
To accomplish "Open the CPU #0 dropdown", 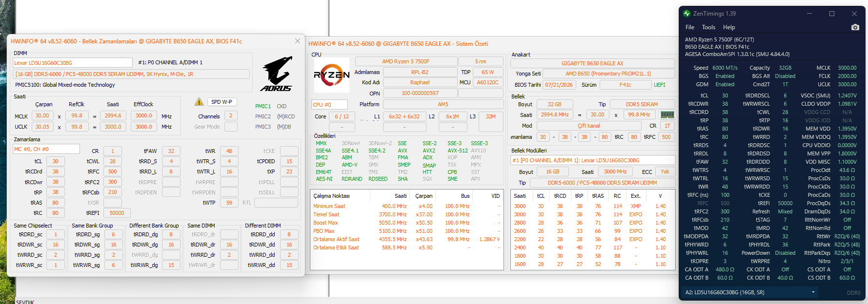I will [329, 105].
